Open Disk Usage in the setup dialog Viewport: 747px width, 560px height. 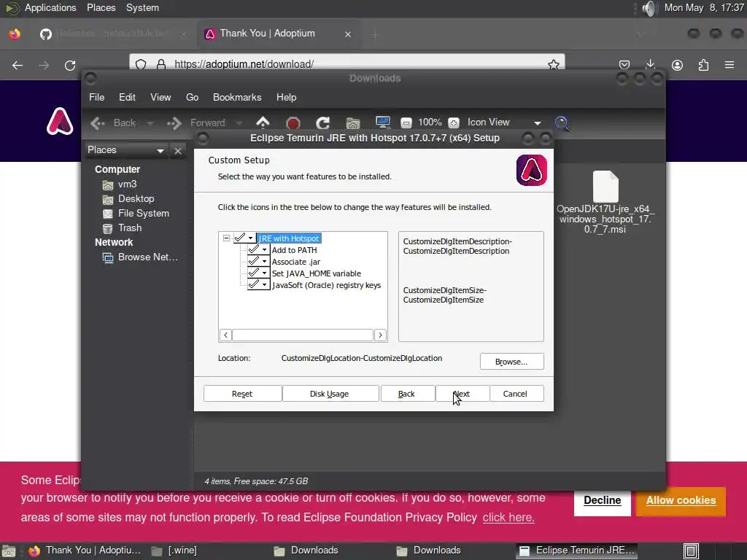pyautogui.click(x=330, y=394)
